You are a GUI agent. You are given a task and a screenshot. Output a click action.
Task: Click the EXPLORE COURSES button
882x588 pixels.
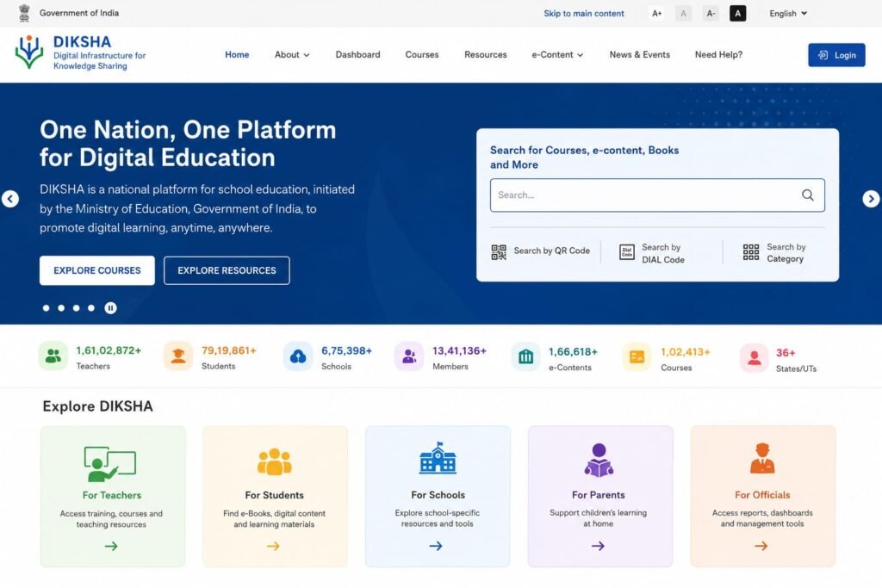tap(97, 270)
